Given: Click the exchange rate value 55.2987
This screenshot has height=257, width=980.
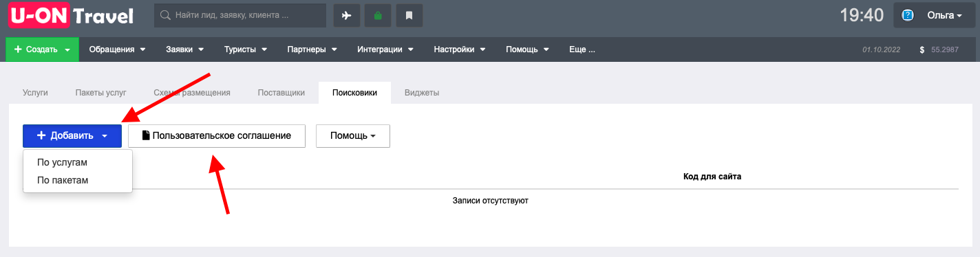Looking at the screenshot, I should click(x=945, y=50).
